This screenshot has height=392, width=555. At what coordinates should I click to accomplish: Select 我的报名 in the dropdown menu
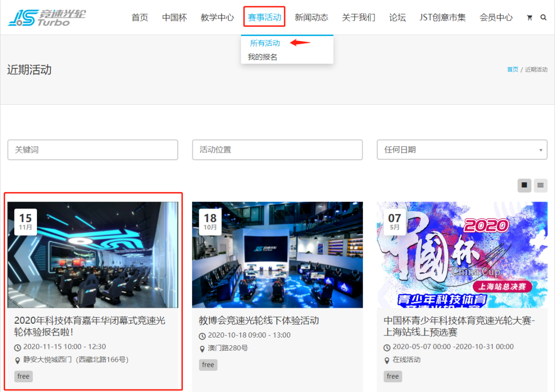(262, 57)
